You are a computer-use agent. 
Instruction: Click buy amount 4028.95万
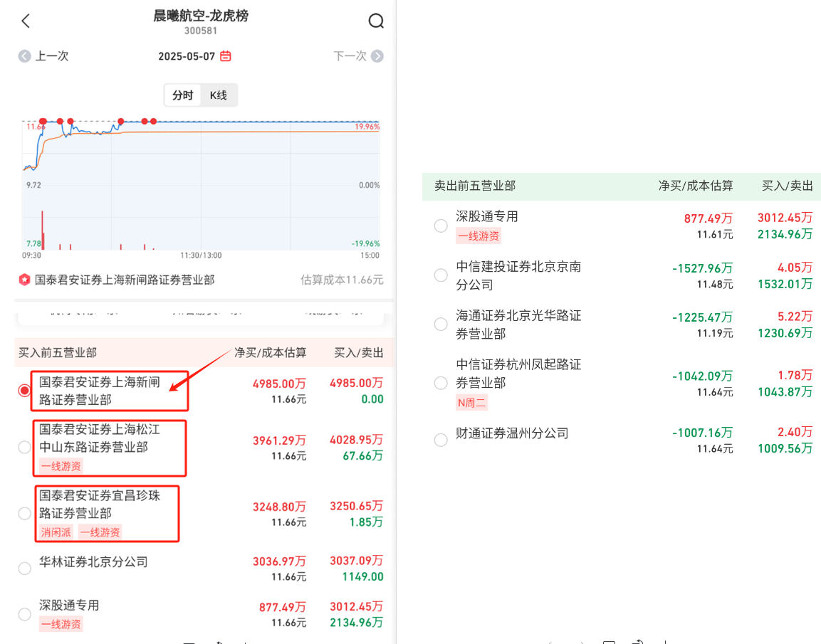[356, 440]
